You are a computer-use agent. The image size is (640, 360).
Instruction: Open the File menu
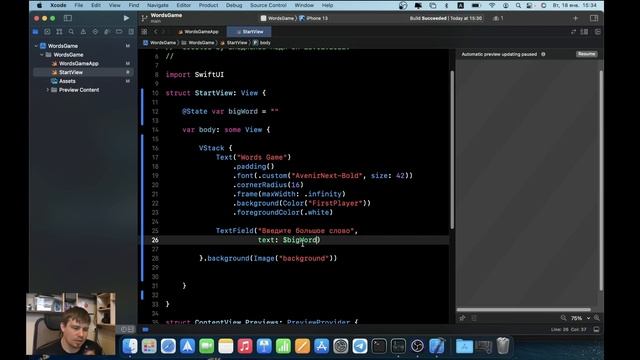tap(79, 5)
